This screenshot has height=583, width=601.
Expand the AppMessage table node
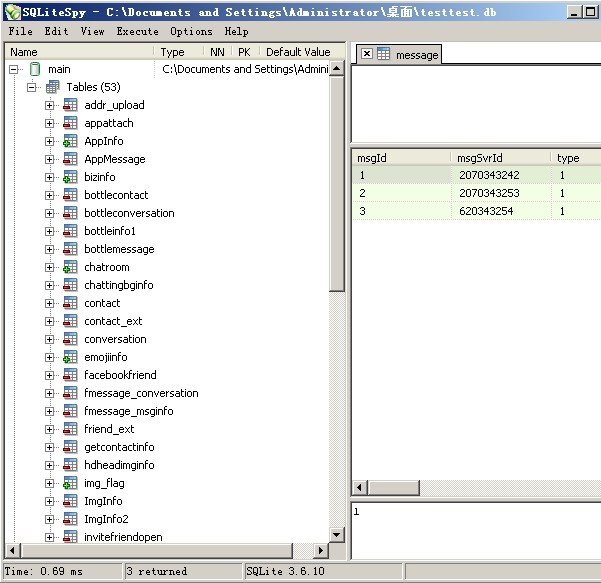tap(49, 159)
